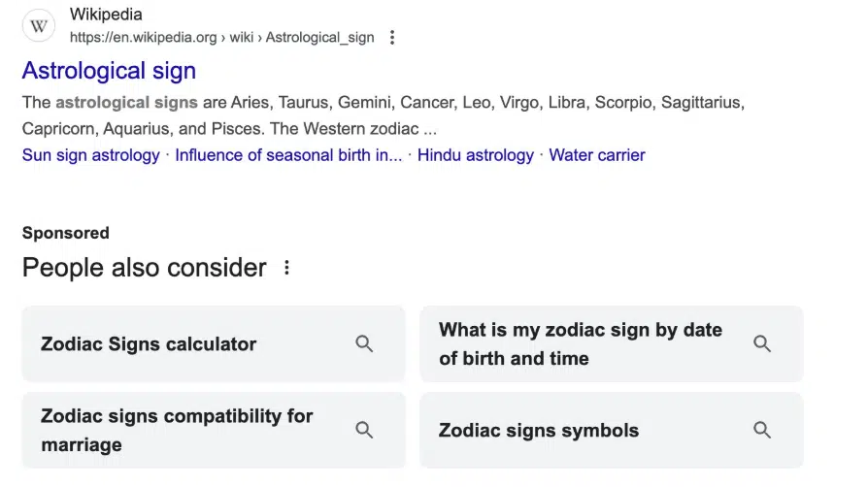
Task: Choose Zodiac signs compatibility for marriage text
Action: coord(177,430)
